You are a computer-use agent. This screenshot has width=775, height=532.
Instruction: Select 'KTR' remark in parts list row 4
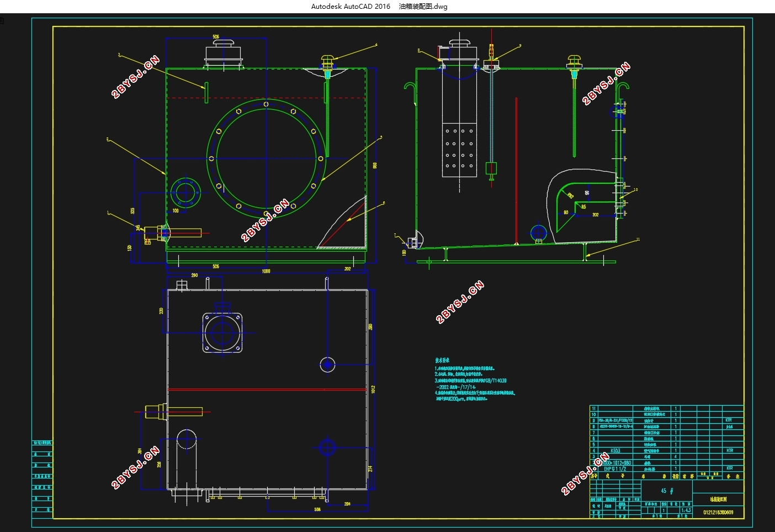[730, 450]
